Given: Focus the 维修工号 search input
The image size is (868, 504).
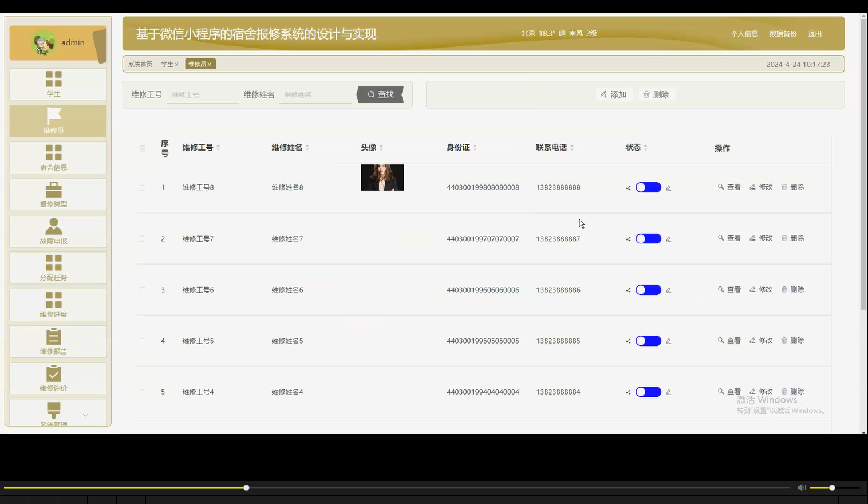Looking at the screenshot, I should [x=203, y=95].
